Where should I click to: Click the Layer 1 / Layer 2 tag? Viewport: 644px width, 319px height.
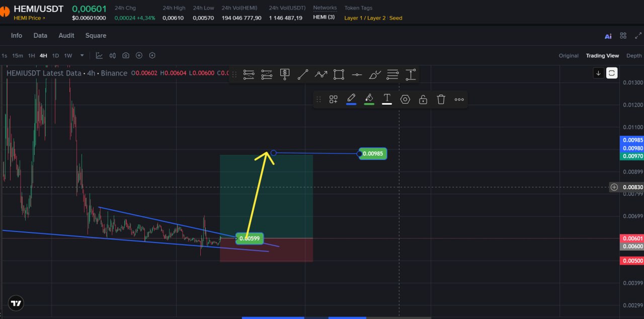[x=365, y=18]
